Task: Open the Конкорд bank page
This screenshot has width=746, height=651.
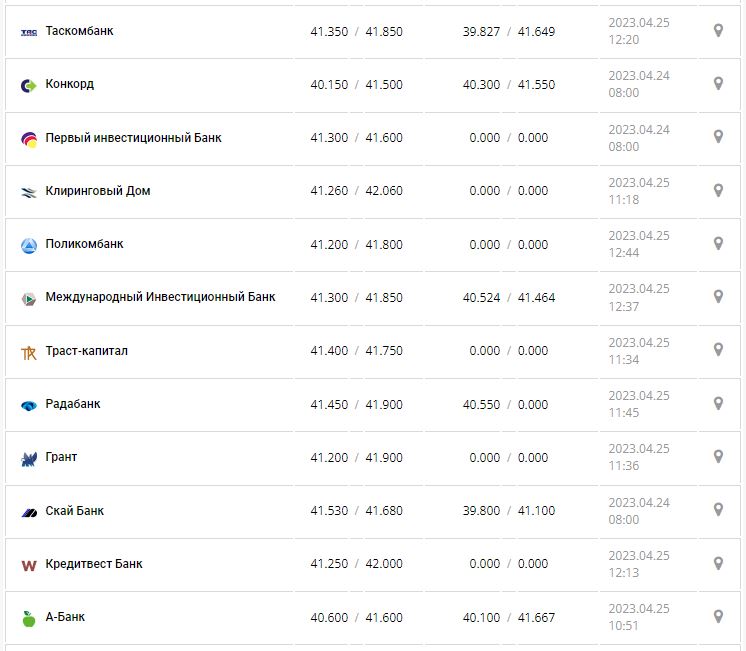Action: (x=69, y=84)
